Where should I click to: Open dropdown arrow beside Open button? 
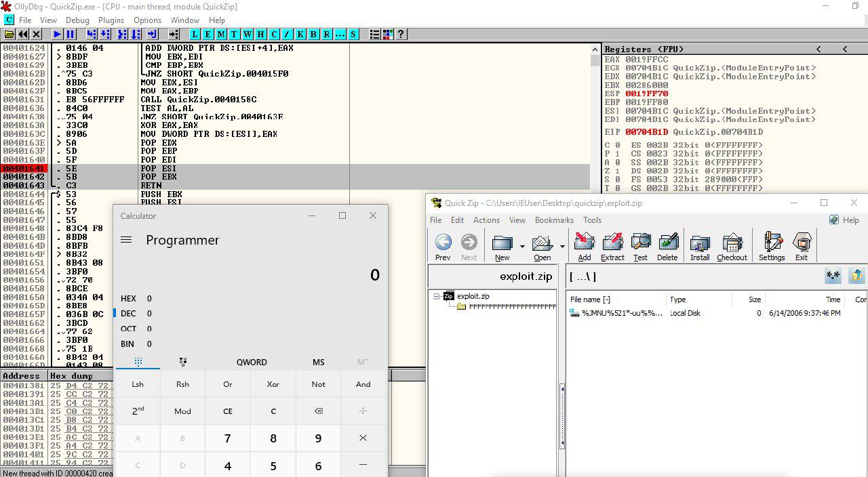(x=562, y=247)
